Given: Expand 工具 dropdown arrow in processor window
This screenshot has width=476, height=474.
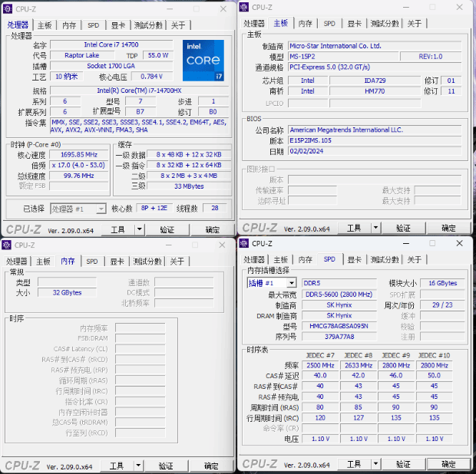Looking at the screenshot, I should point(139,229).
